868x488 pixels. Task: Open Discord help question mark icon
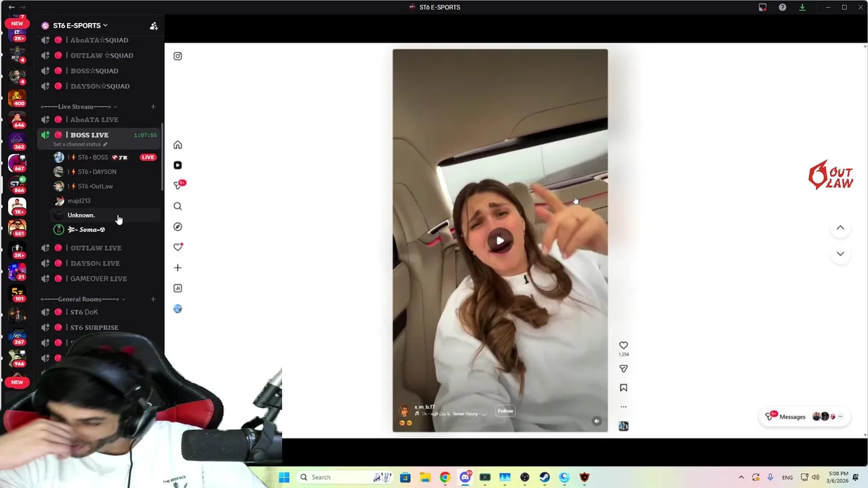(x=783, y=7)
